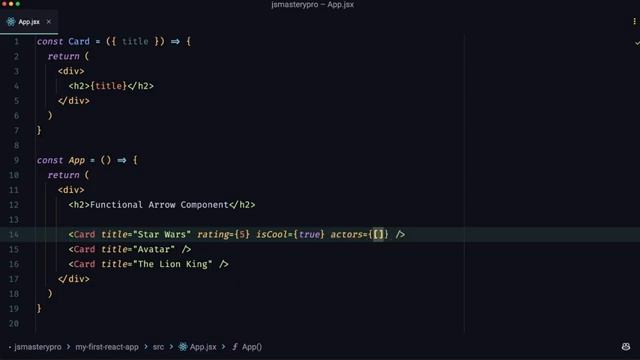Click the yellow macOS minimize button

pyautogui.click(x=11, y=4)
